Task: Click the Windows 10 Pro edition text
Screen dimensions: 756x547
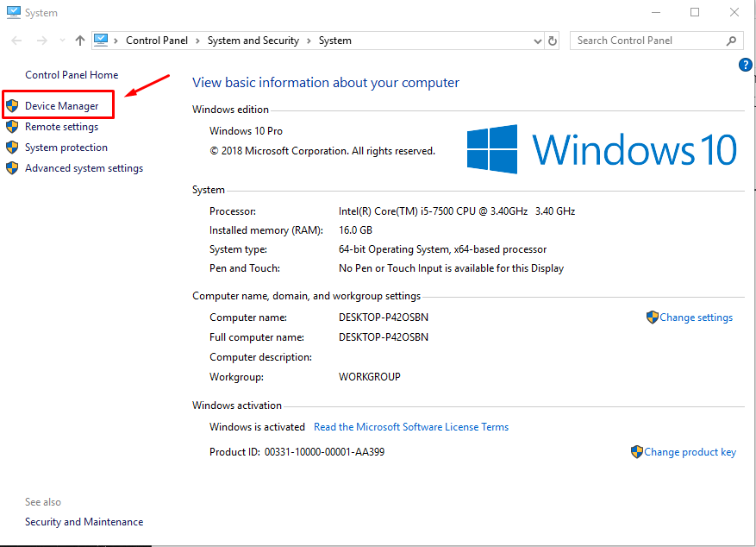Action: [246, 131]
